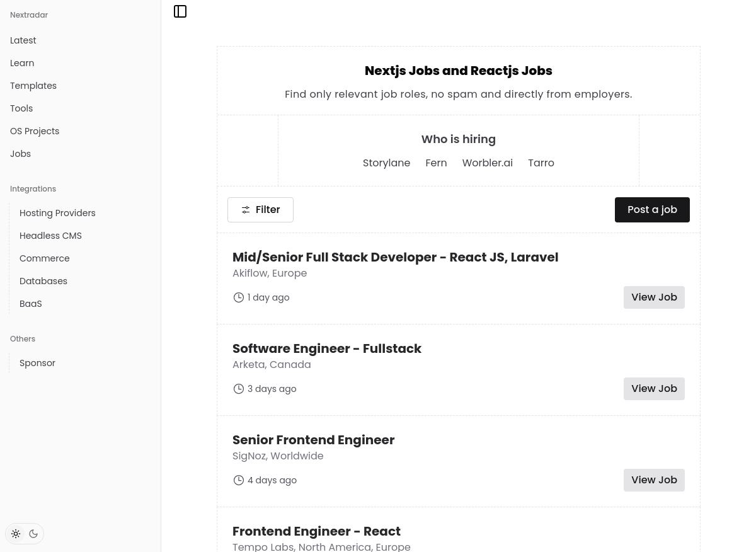Open Software Engineer - Fullstack job title
756x552 pixels.
point(327,348)
